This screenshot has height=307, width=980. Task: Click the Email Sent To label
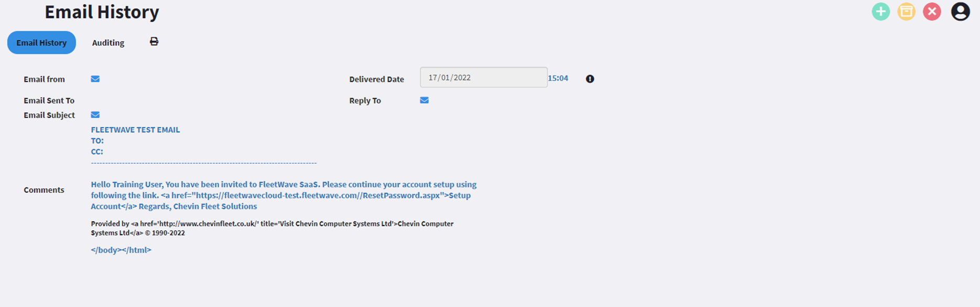tap(49, 100)
